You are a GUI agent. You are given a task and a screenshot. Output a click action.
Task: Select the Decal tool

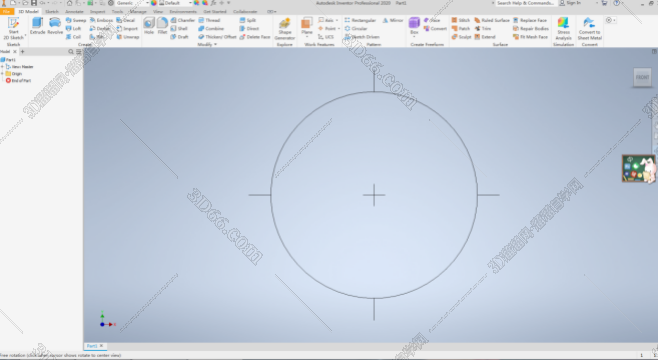[125, 20]
